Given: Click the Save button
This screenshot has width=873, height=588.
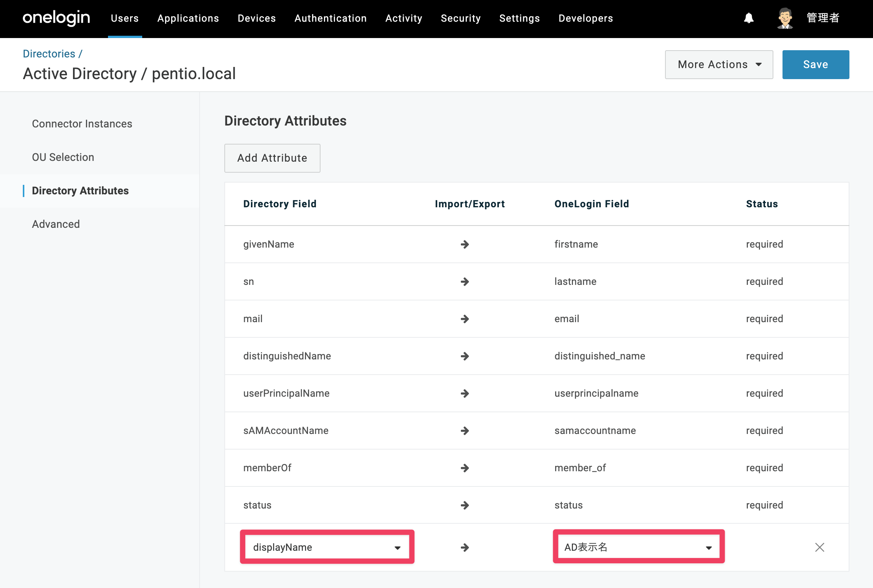Looking at the screenshot, I should (x=816, y=65).
